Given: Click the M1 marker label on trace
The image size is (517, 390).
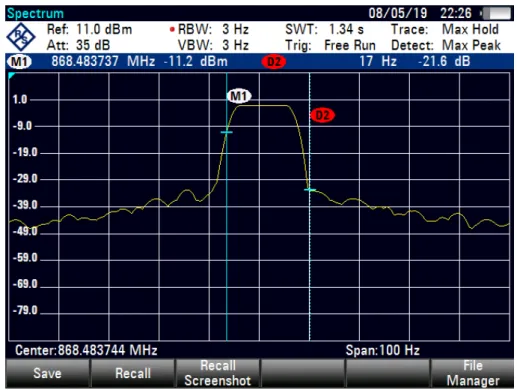Looking at the screenshot, I should pyautogui.click(x=239, y=96).
